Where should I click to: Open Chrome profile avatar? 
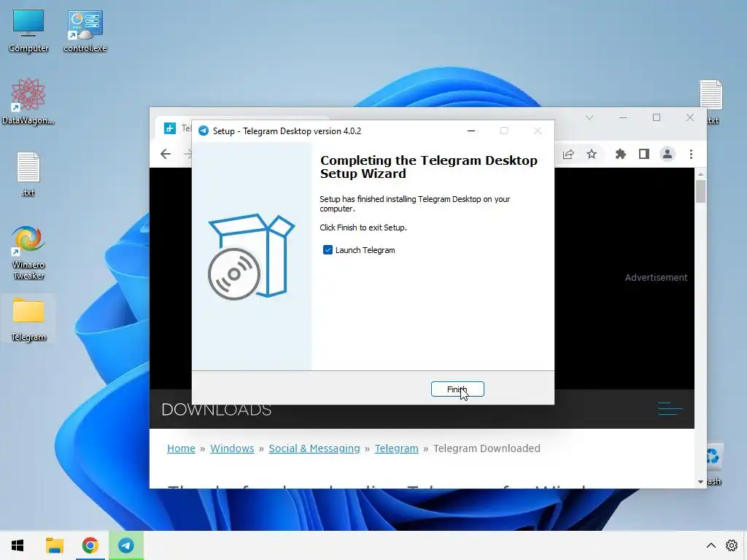667,154
